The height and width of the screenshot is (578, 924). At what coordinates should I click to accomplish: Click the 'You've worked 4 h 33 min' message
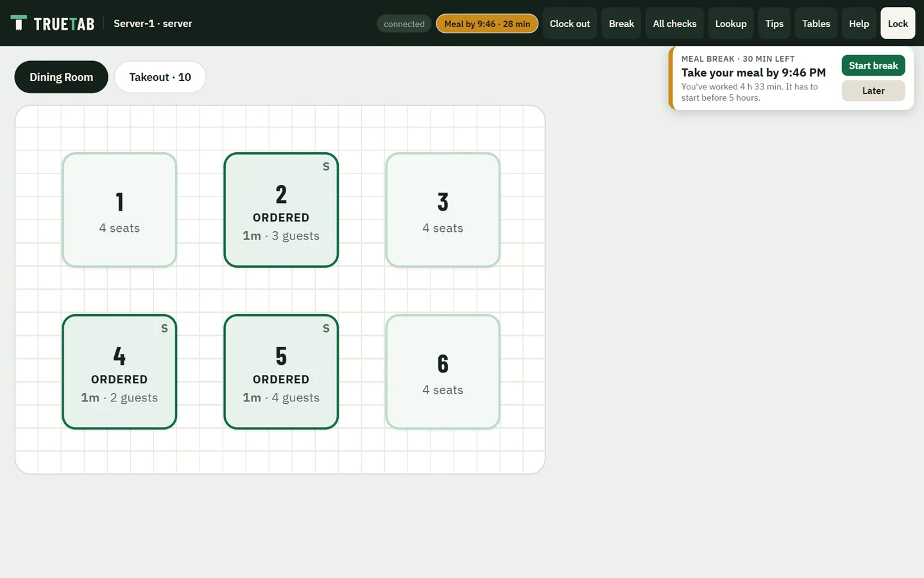749,92
